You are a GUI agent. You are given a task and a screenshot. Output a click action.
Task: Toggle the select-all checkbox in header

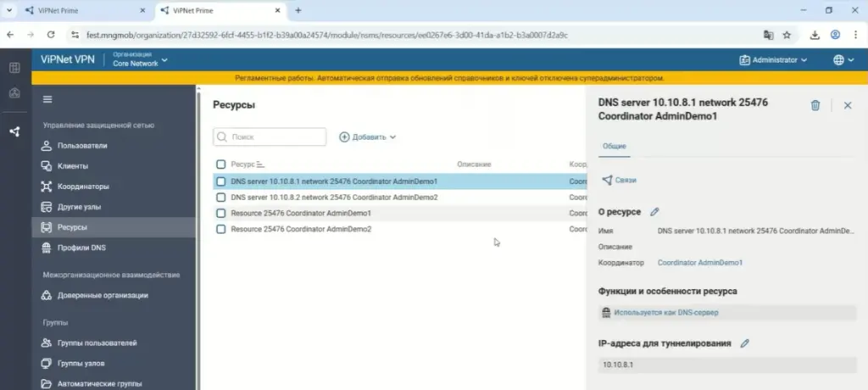[x=221, y=164]
